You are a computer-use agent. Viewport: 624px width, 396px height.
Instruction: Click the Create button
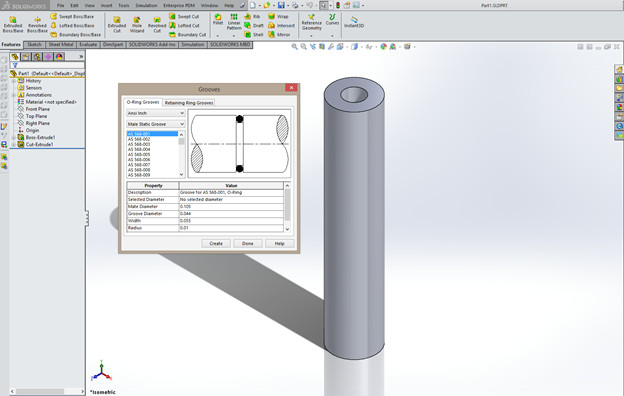click(216, 243)
